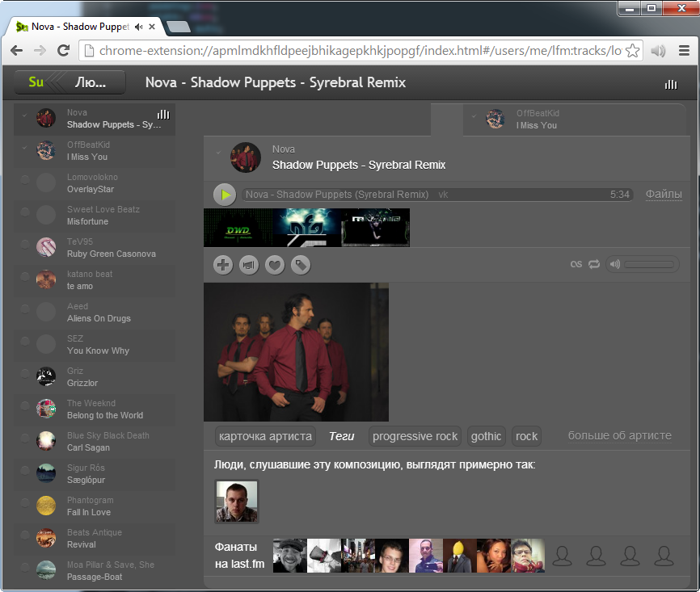This screenshot has width=700, height=592.
Task: Click the first empty fan silhouette icon
Action: click(562, 556)
